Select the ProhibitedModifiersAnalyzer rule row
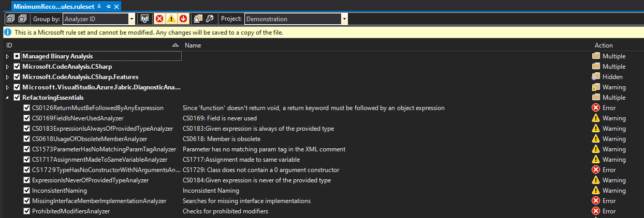The height and width of the screenshot is (218, 644). (71, 211)
